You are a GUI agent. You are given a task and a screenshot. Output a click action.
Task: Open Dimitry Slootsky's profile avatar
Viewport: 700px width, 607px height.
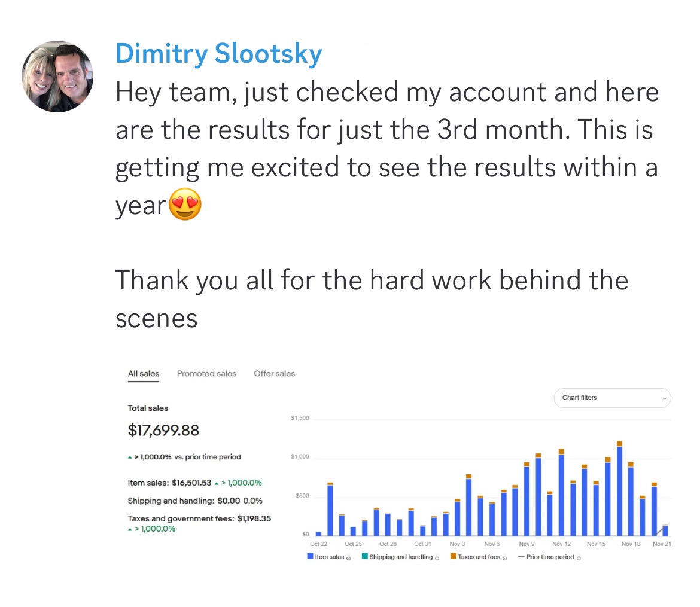(x=57, y=77)
